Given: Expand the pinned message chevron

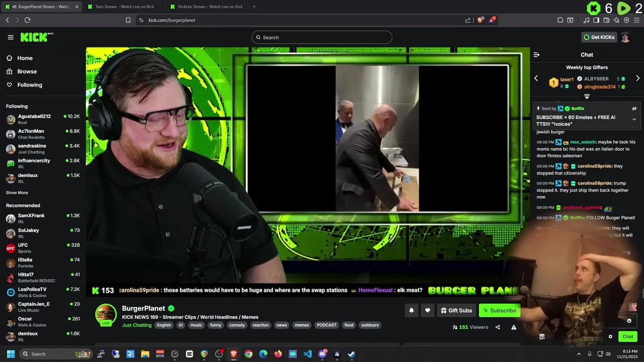Looking at the screenshot, I should [x=634, y=119].
